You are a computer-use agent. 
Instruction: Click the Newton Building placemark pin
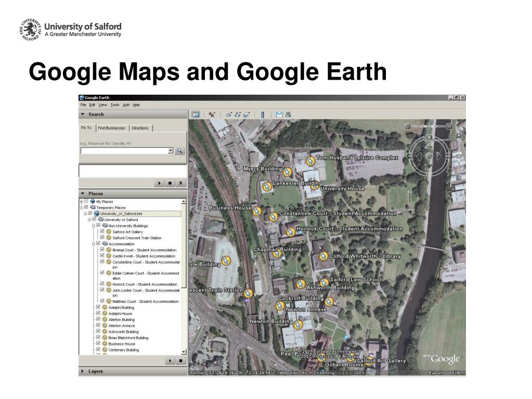pyautogui.click(x=298, y=325)
